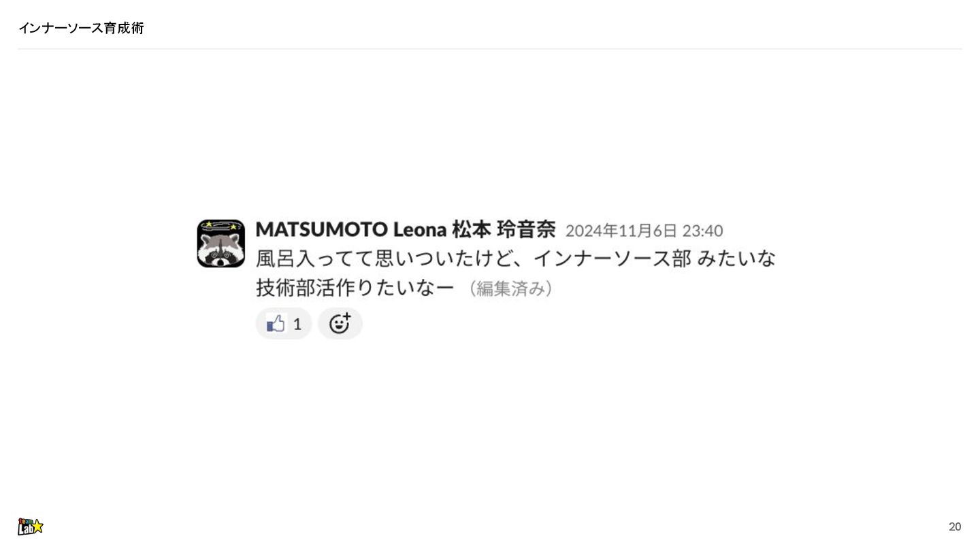Click the raccoon avatar image
Viewport: 980px width, 551px height.
pyautogui.click(x=220, y=244)
